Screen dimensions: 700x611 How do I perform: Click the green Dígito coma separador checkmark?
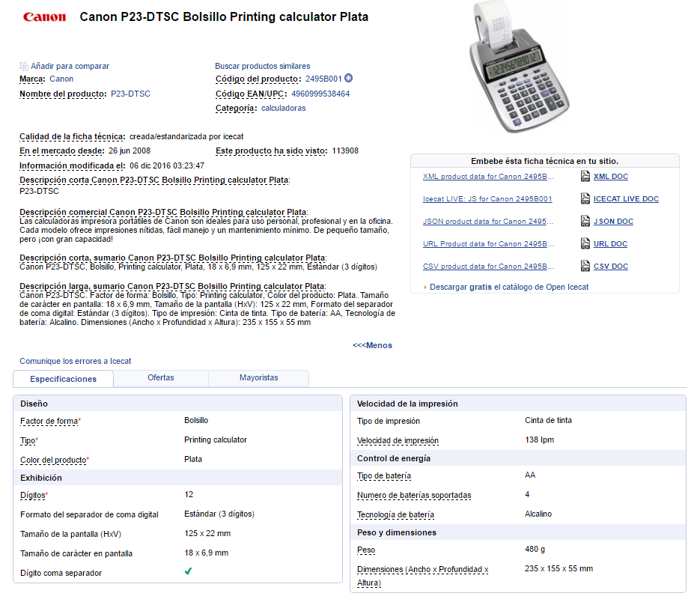[x=189, y=572]
